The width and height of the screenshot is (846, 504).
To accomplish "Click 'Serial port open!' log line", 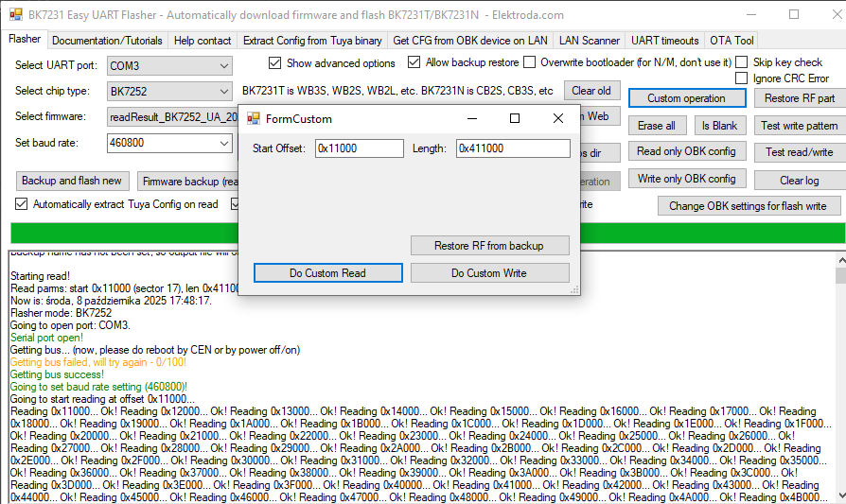I will tap(47, 338).
